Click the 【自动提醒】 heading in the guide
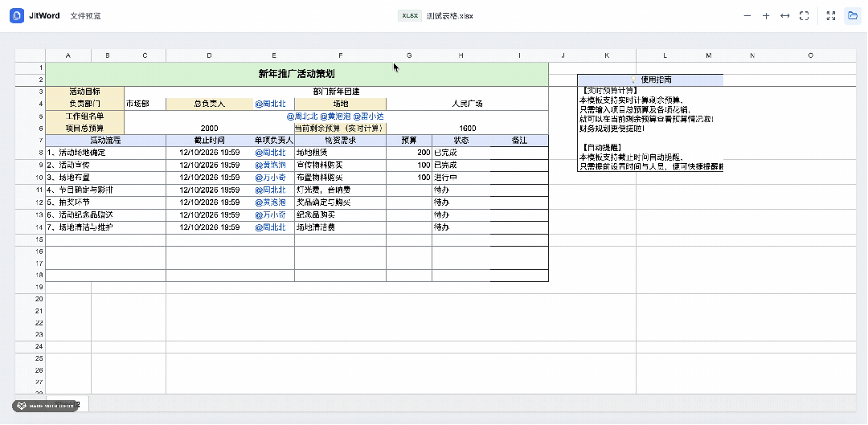This screenshot has height=425, width=868. click(x=603, y=148)
